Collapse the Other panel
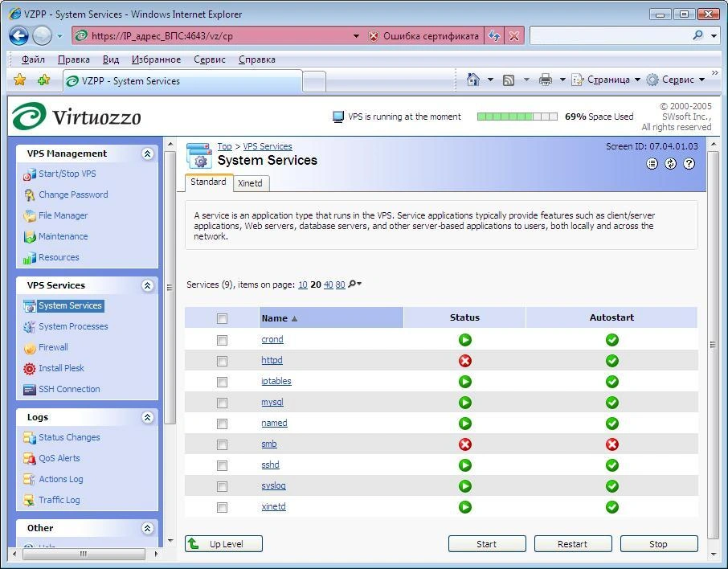 click(148, 528)
